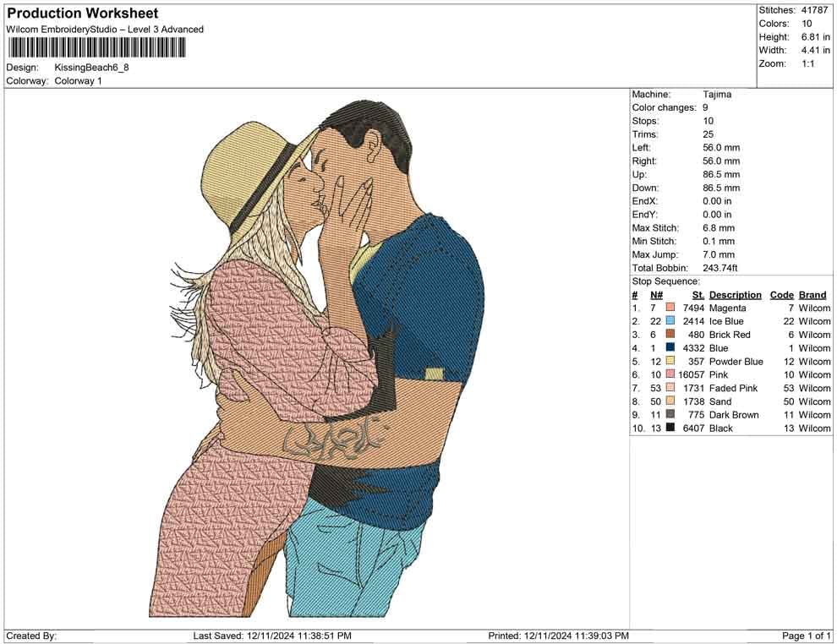
Task: Click the 'Faded Pink' description text
Action: (x=734, y=388)
